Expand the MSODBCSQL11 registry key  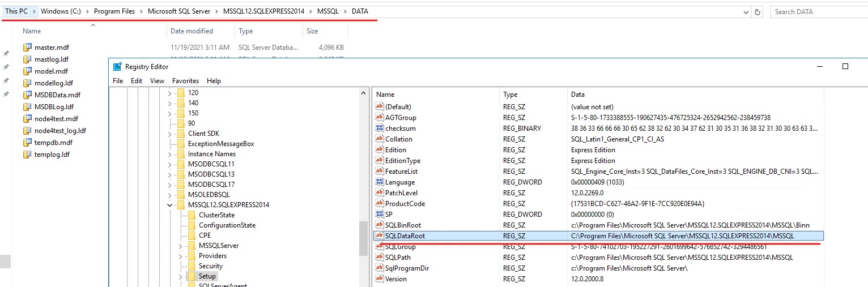coord(169,164)
